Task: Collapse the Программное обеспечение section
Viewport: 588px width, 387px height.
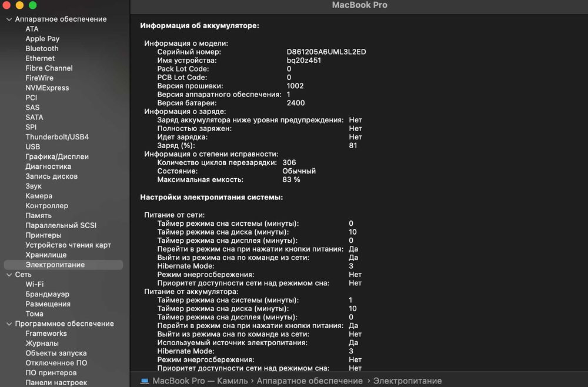Action: click(x=9, y=324)
